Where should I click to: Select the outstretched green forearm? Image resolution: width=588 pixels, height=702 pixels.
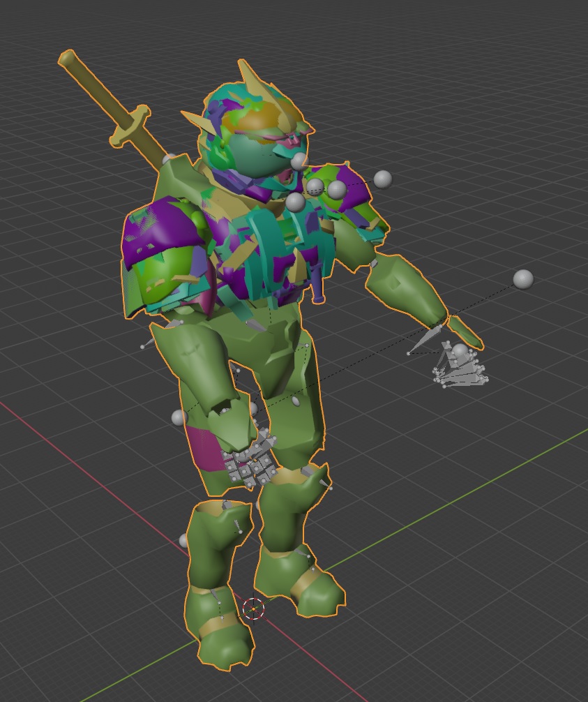tap(406, 292)
